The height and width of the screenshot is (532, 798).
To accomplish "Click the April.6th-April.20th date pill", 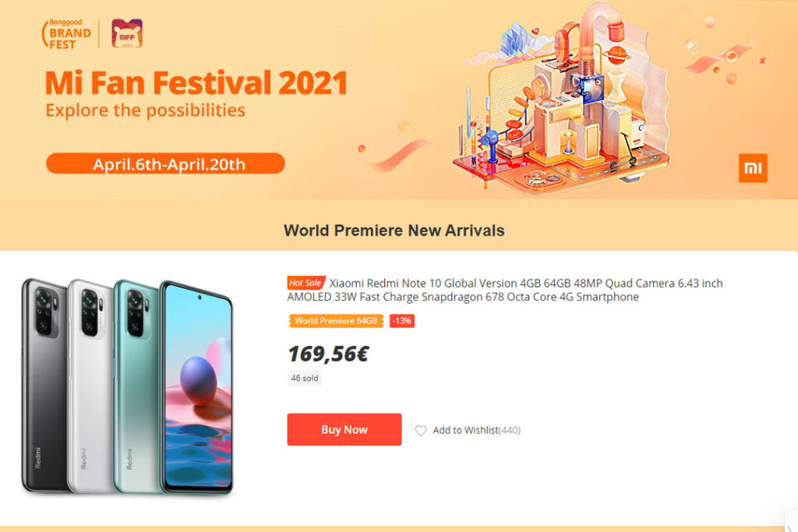I will [x=165, y=164].
